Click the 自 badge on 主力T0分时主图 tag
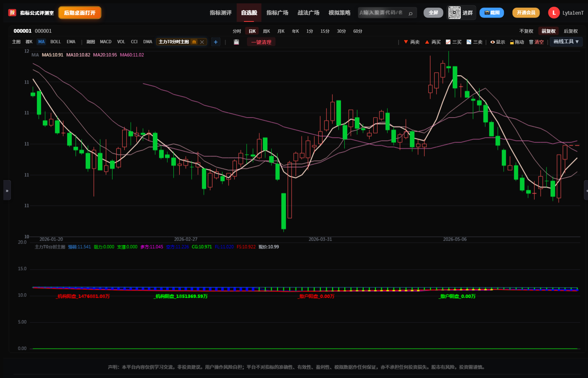 (194, 42)
